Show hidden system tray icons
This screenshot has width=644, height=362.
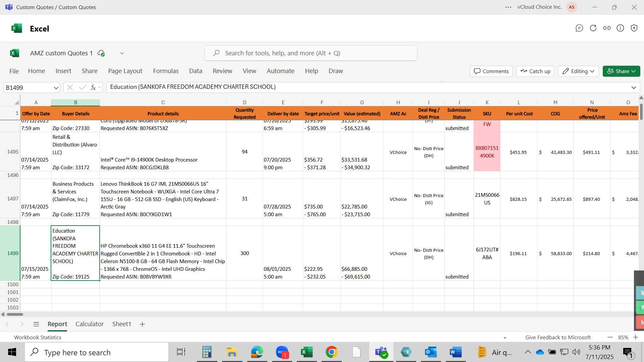(x=528, y=352)
